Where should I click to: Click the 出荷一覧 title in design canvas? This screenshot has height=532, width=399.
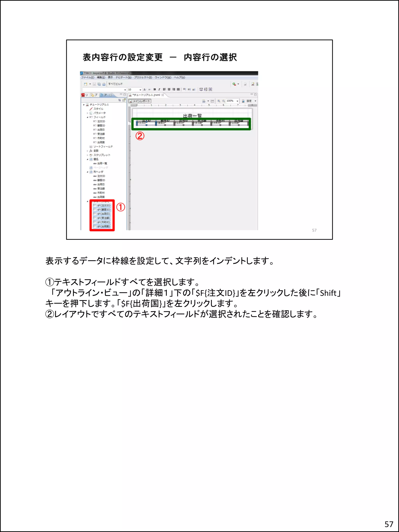click(x=192, y=116)
